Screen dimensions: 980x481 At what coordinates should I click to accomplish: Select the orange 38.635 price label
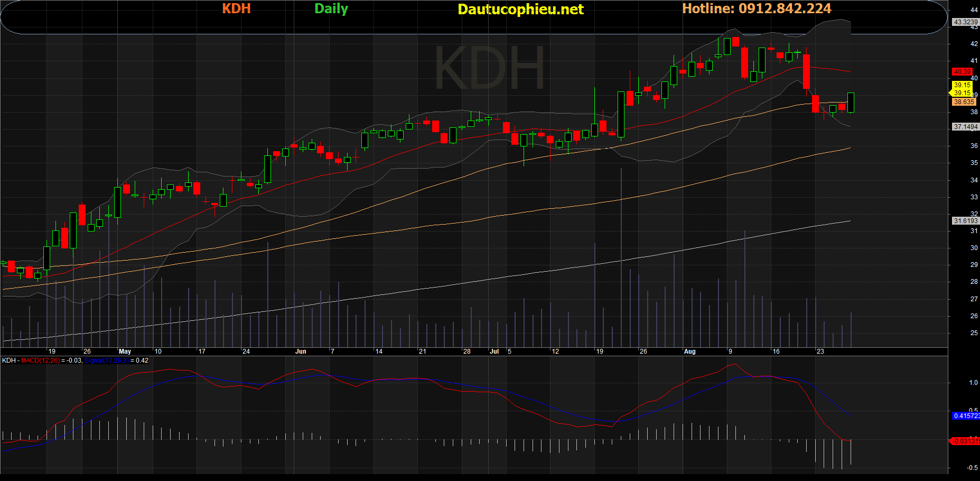pos(964,102)
